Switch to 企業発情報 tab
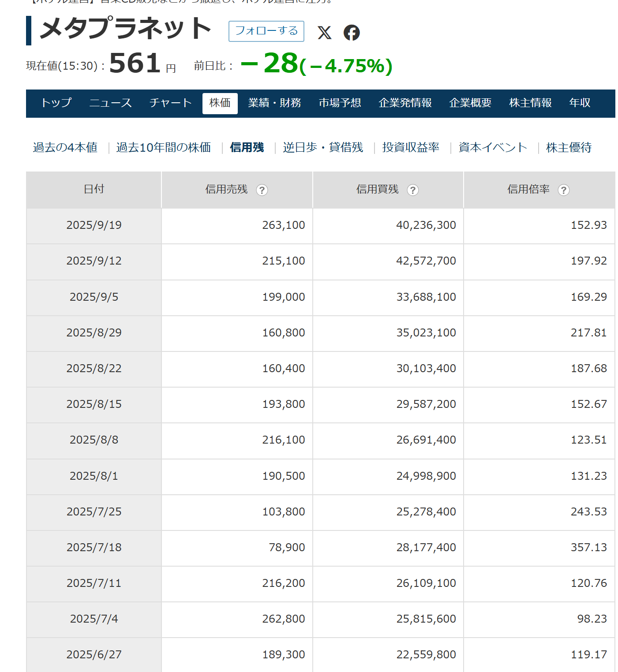 click(x=405, y=103)
